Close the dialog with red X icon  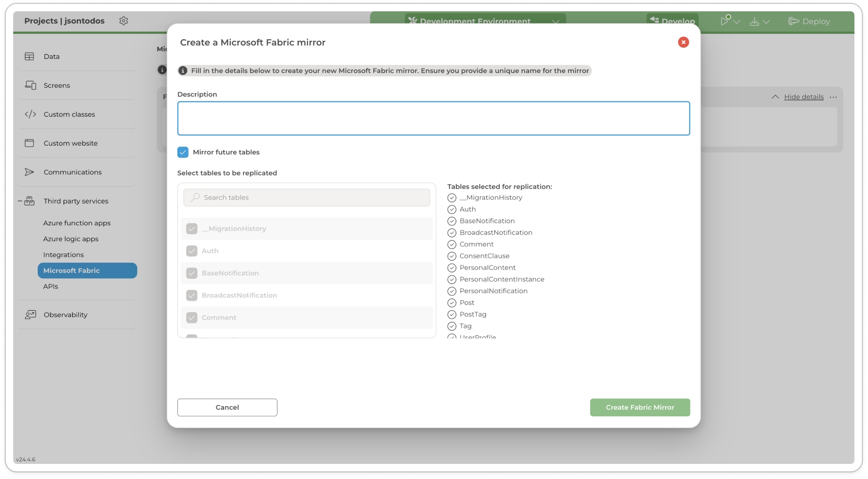pos(683,42)
